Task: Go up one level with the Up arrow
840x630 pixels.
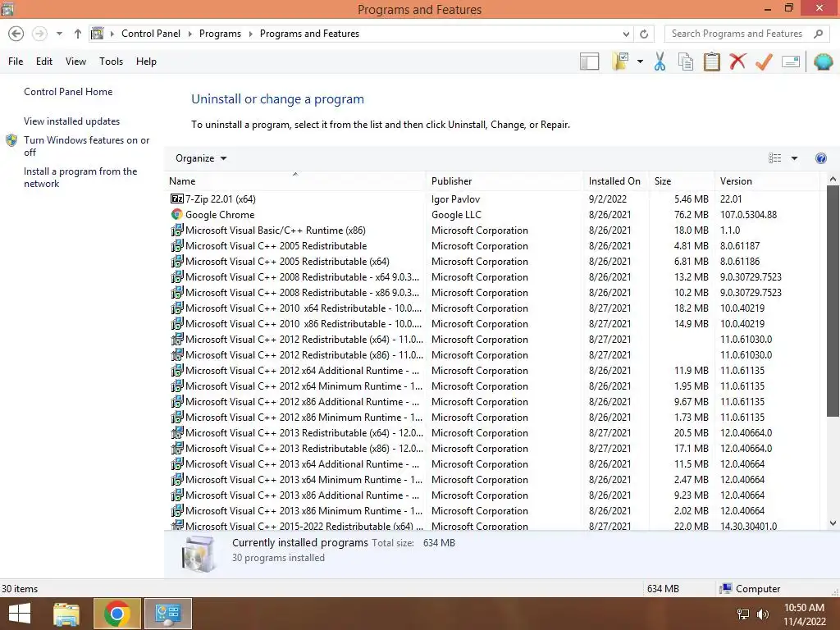Action: coord(78,34)
